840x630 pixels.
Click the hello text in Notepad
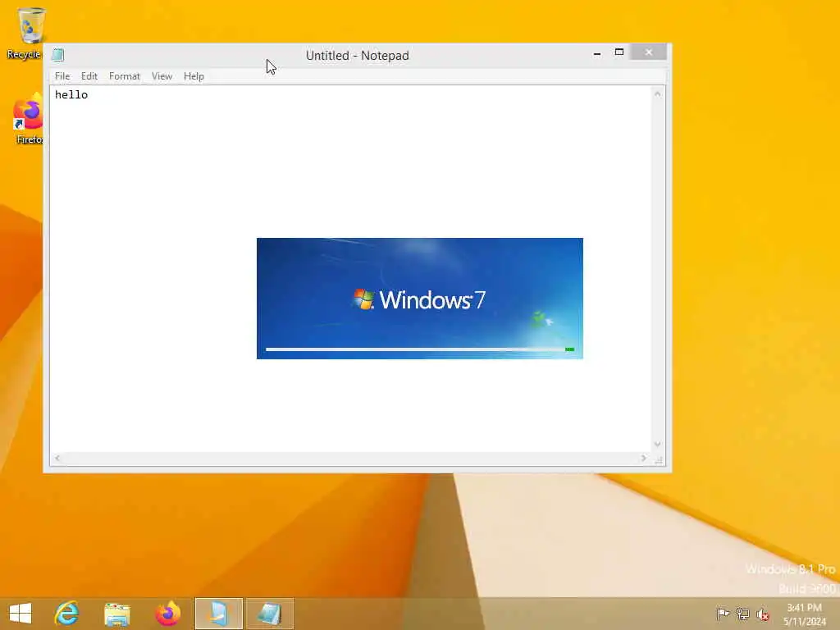71,95
